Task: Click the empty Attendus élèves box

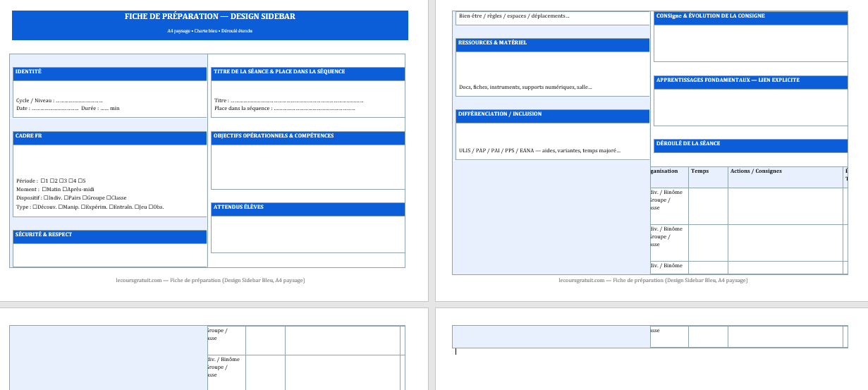Action: 307,233
